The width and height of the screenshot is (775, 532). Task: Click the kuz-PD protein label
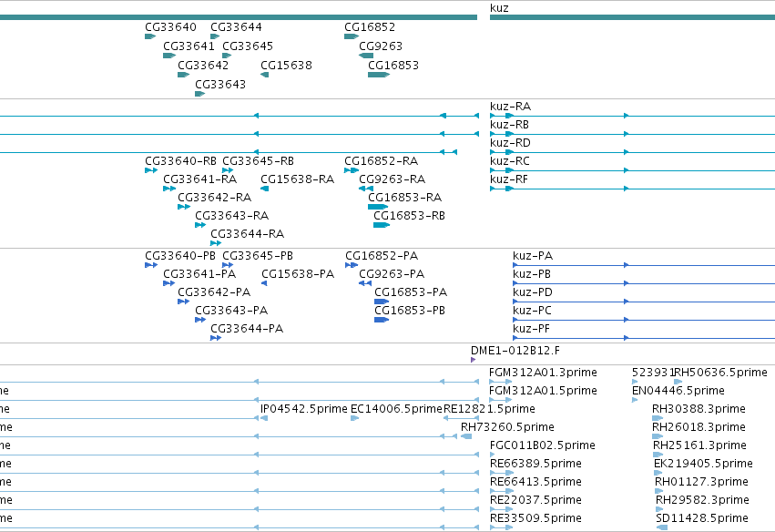pyautogui.click(x=533, y=292)
